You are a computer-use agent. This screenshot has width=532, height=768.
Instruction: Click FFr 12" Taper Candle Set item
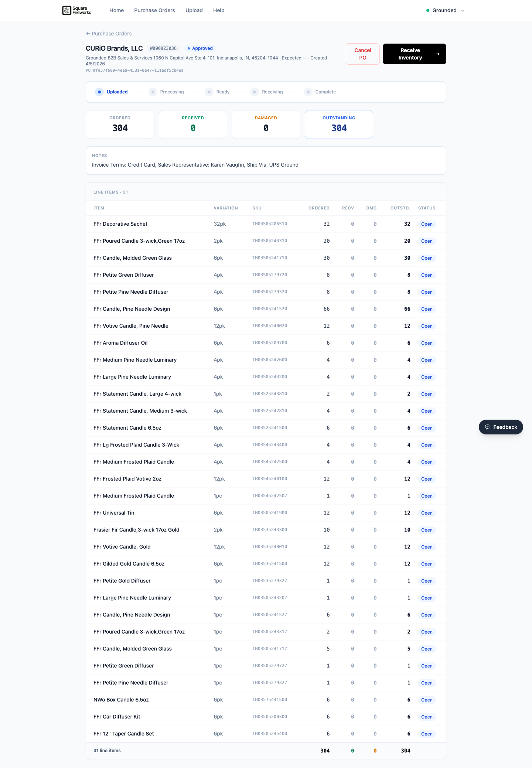124,734
